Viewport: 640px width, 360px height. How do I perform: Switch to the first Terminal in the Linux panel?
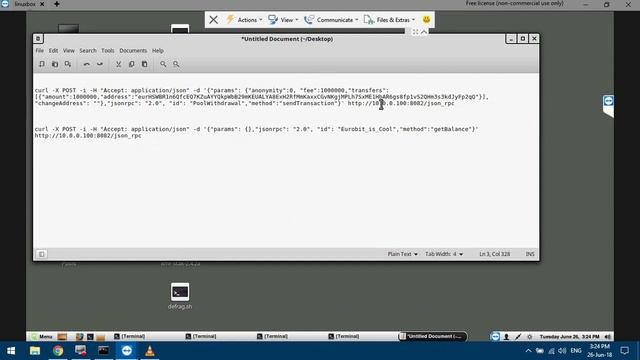coord(130,336)
